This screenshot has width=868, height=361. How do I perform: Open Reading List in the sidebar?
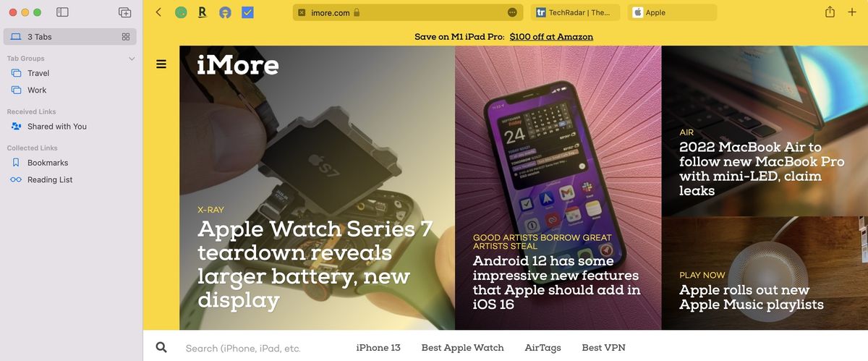(x=50, y=179)
